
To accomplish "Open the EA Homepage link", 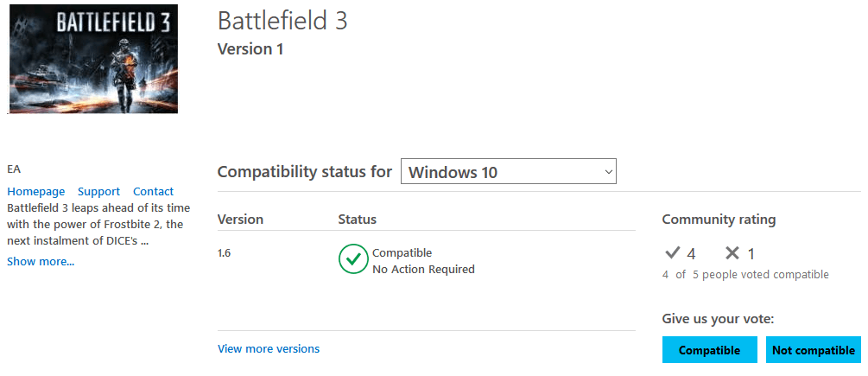I will click(x=36, y=192).
